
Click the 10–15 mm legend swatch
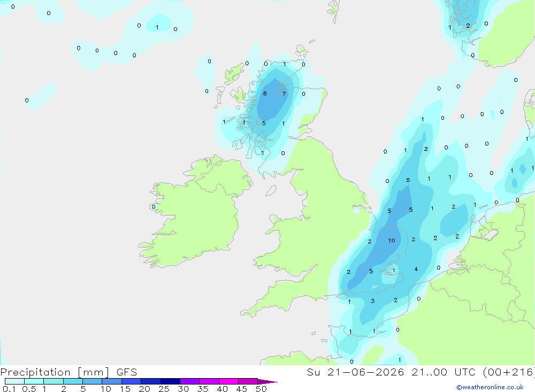point(112,381)
